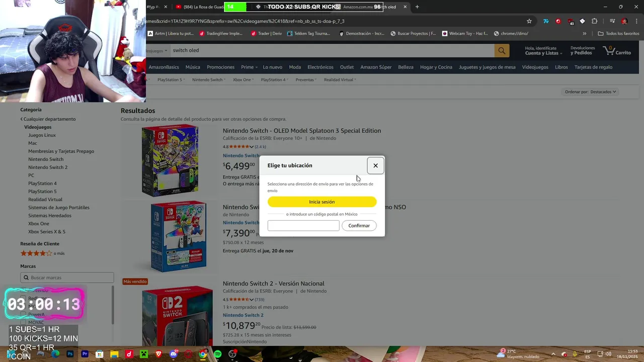Open the Tekken Tag Tournament bookmark
This screenshot has height=362, width=644.
(x=308, y=34)
